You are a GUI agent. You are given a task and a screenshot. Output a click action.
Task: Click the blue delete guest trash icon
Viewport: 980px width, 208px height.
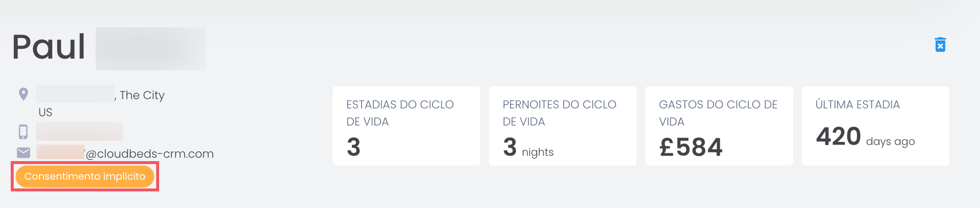click(x=940, y=44)
